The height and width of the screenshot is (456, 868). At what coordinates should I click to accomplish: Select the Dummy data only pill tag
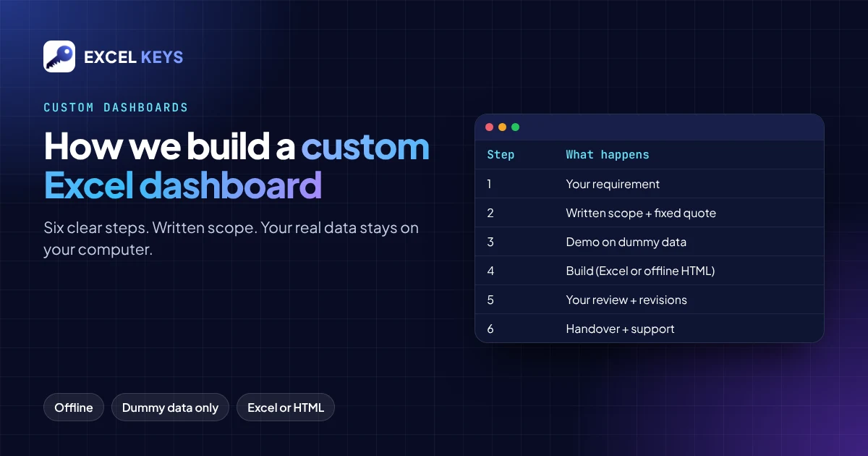tap(170, 408)
